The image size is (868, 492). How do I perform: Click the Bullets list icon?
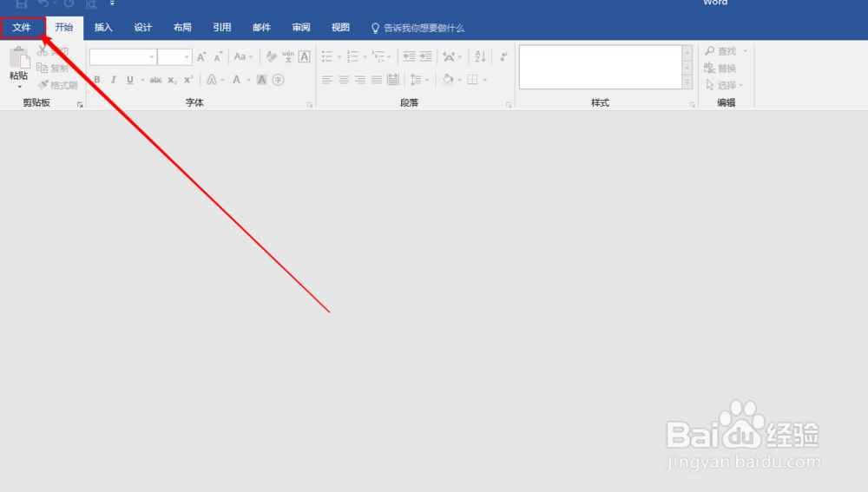click(327, 56)
